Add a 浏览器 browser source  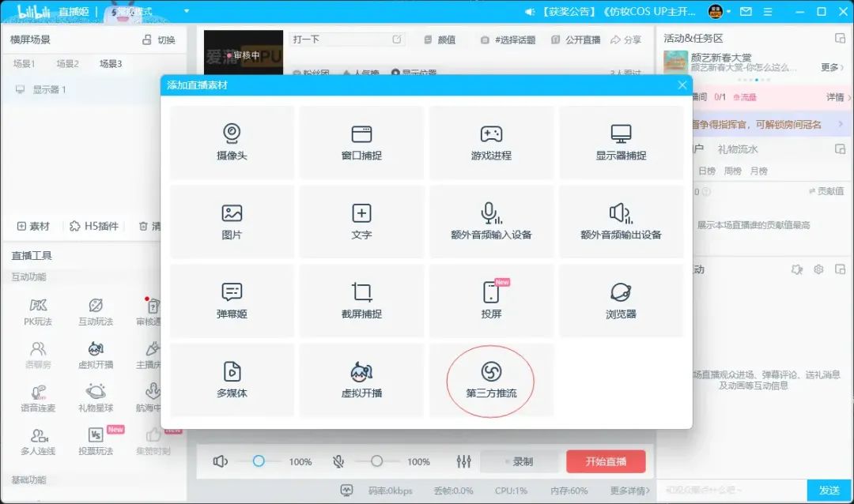[x=621, y=300]
